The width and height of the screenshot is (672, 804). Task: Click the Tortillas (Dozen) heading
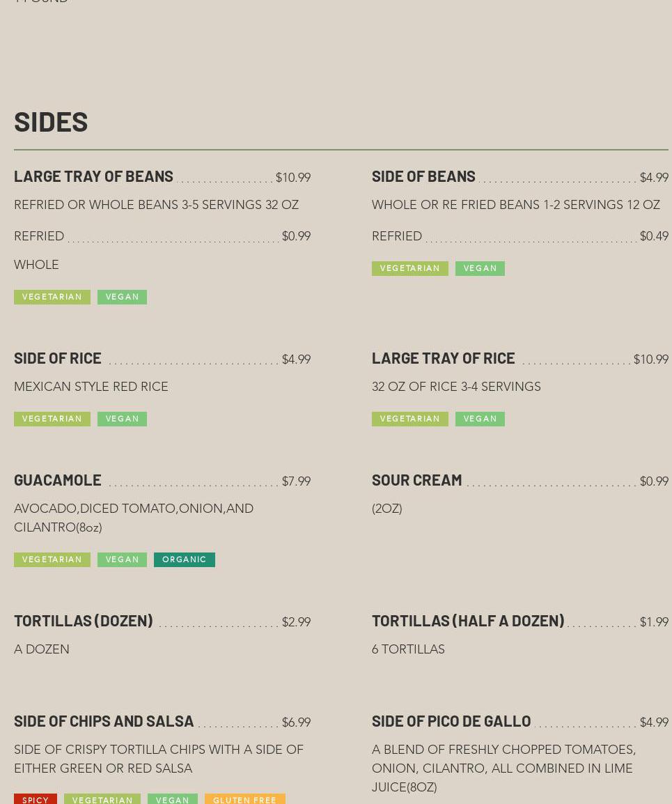tap(83, 621)
